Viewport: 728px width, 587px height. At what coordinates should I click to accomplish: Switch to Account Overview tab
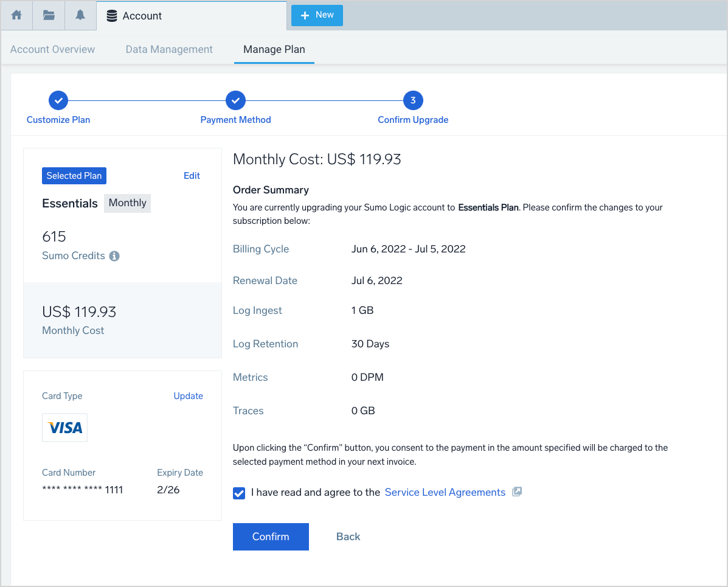53,49
